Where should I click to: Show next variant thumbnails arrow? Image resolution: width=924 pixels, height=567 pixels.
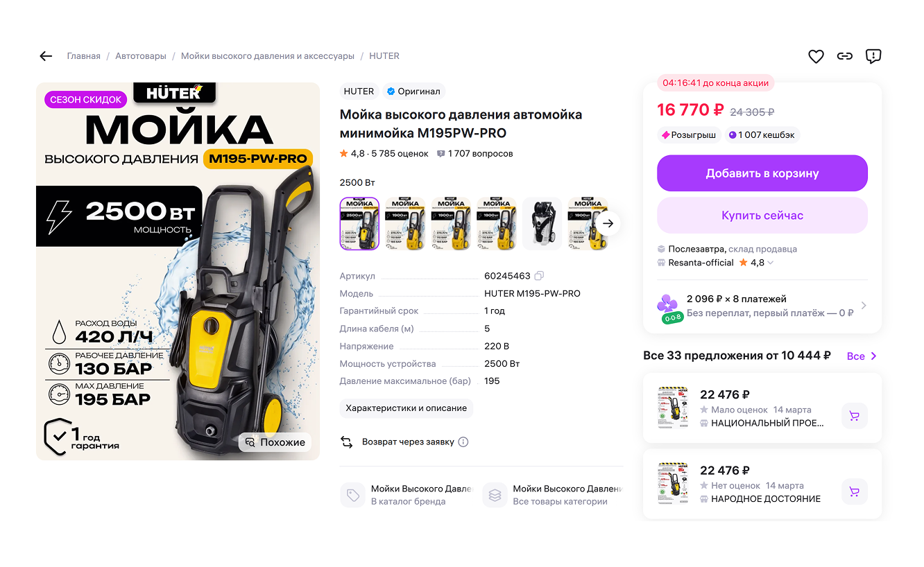pyautogui.click(x=608, y=223)
